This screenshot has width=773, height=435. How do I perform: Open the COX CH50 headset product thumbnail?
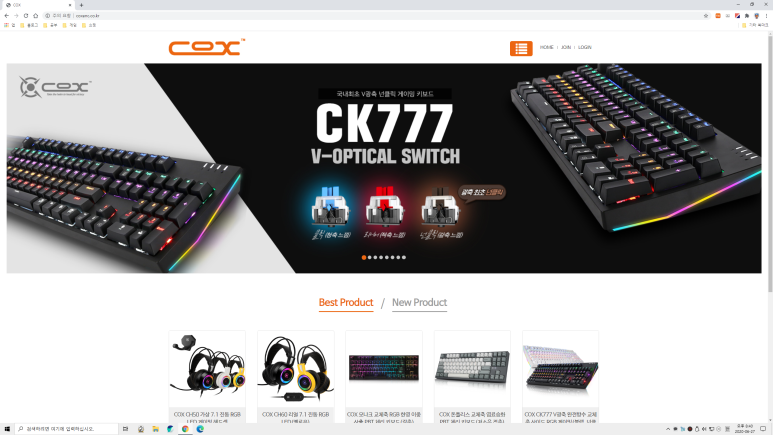coord(207,368)
